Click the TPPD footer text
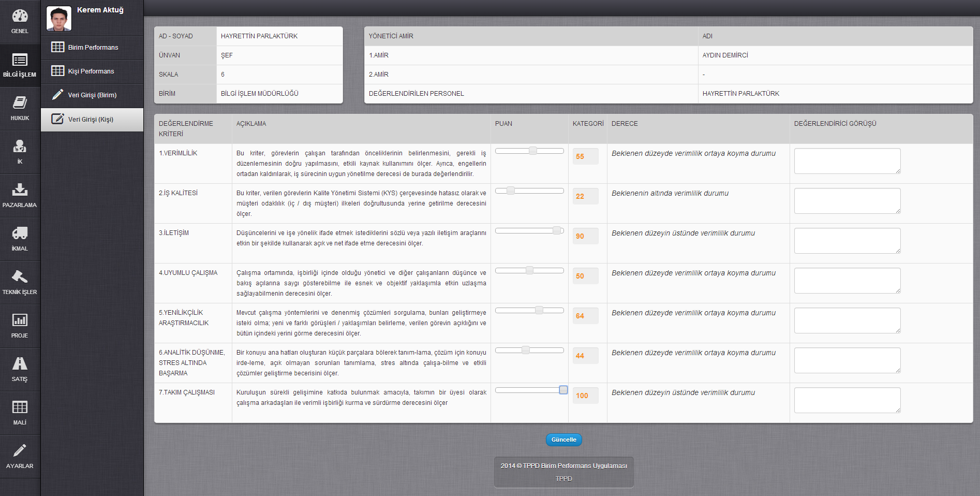Image resolution: width=980 pixels, height=496 pixels. click(563, 478)
